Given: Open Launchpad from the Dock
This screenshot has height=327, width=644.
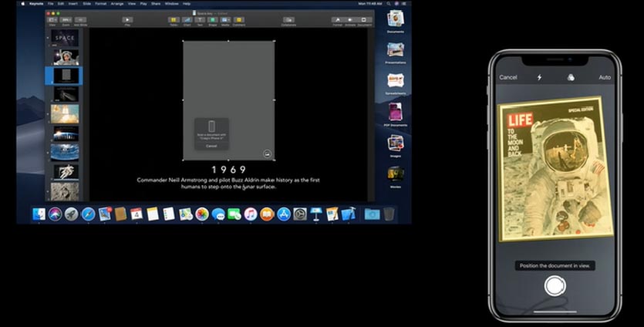Looking at the screenshot, I should [72, 214].
